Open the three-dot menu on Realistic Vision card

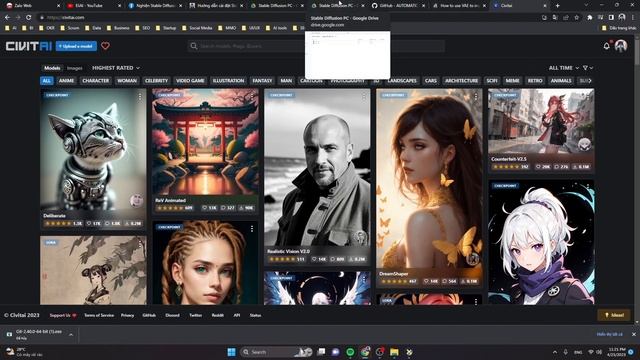[x=364, y=97]
